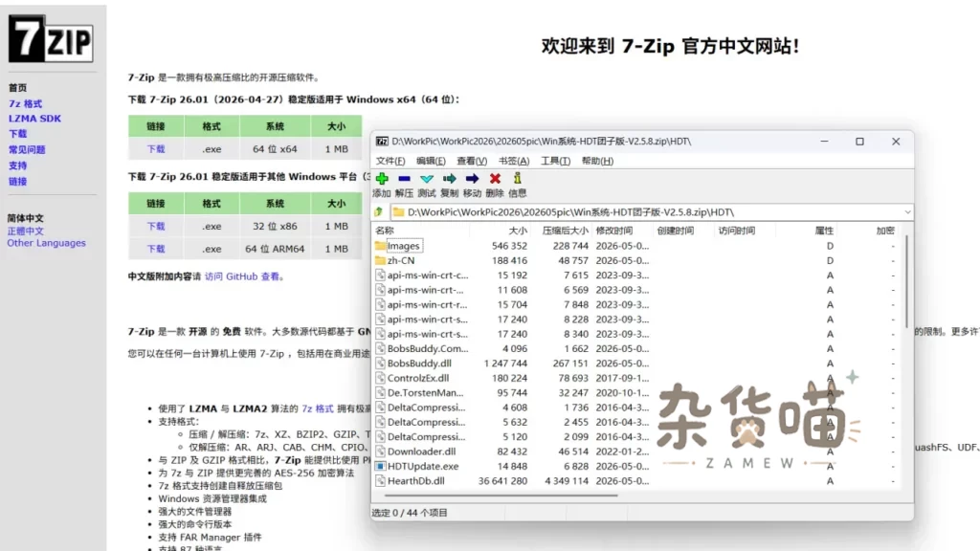The width and height of the screenshot is (980, 551).
Task: Open the 下载 sidebar navigation link
Action: [x=17, y=134]
